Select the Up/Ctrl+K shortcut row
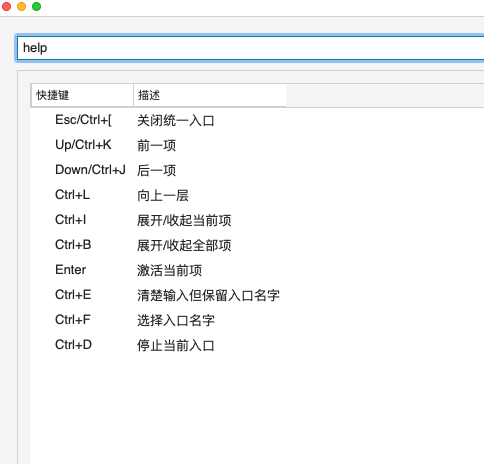 click(257, 145)
